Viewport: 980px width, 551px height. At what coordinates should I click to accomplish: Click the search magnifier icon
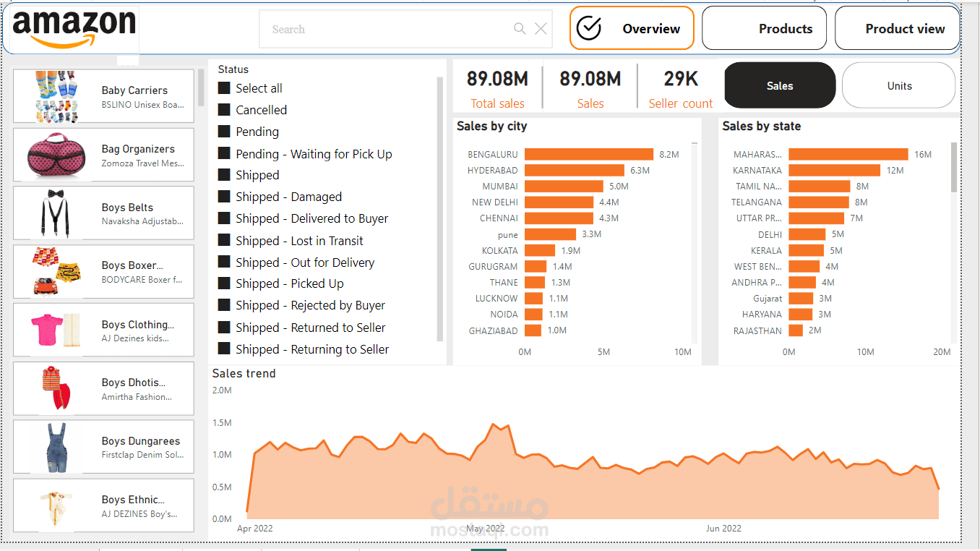pos(520,29)
